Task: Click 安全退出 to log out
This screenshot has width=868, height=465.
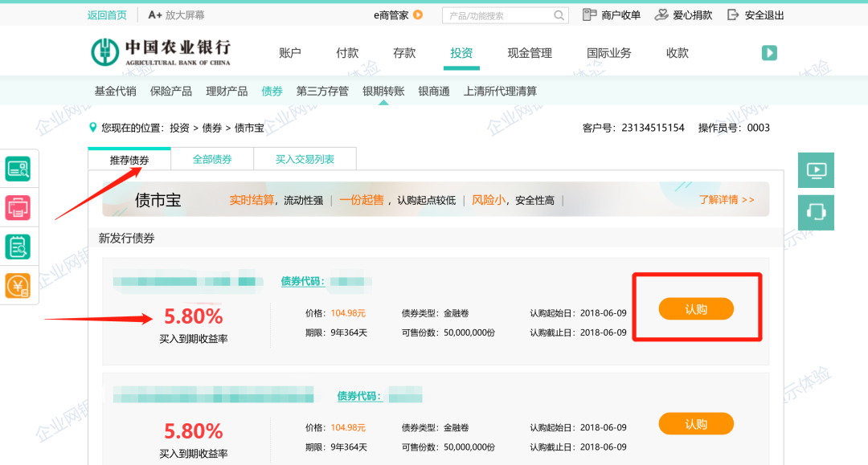Action: coord(755,15)
